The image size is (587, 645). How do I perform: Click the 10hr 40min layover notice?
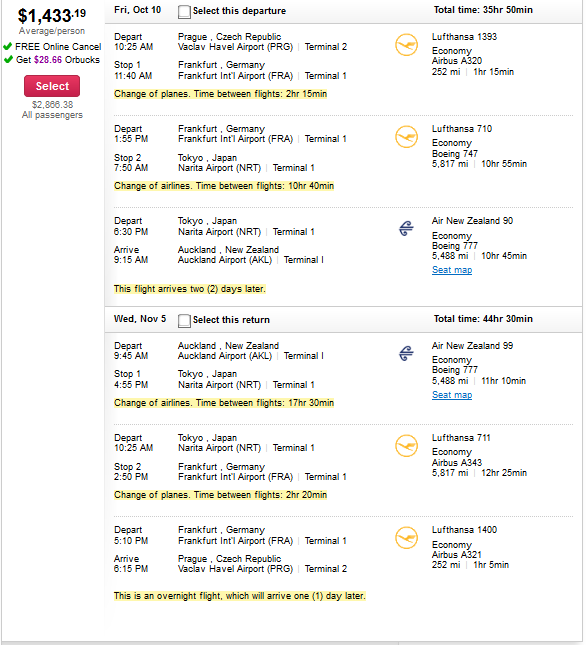point(224,186)
